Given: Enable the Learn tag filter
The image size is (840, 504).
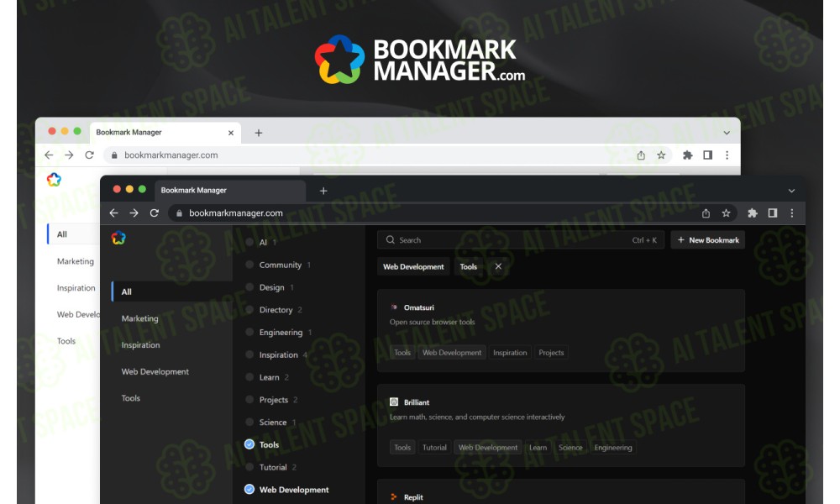Looking at the screenshot, I should point(249,377).
